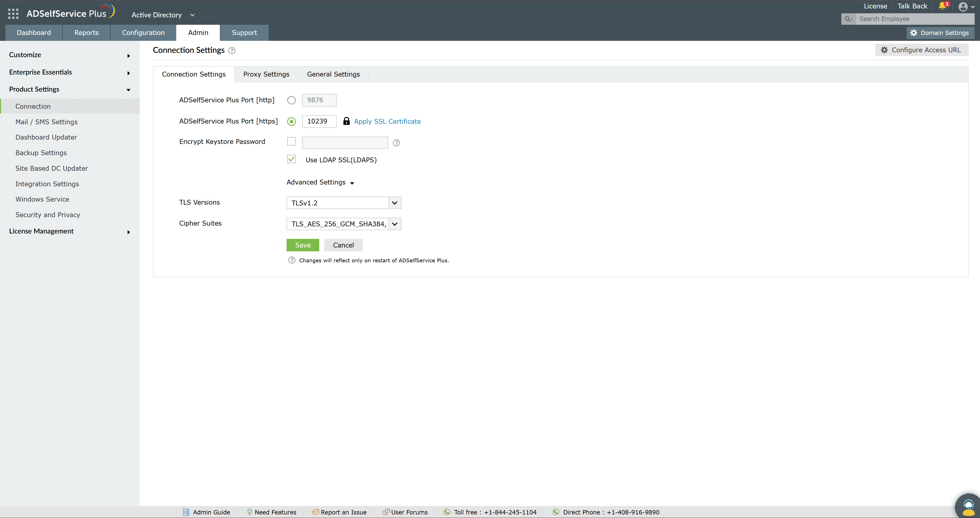Open the Talk Back link

coord(912,6)
